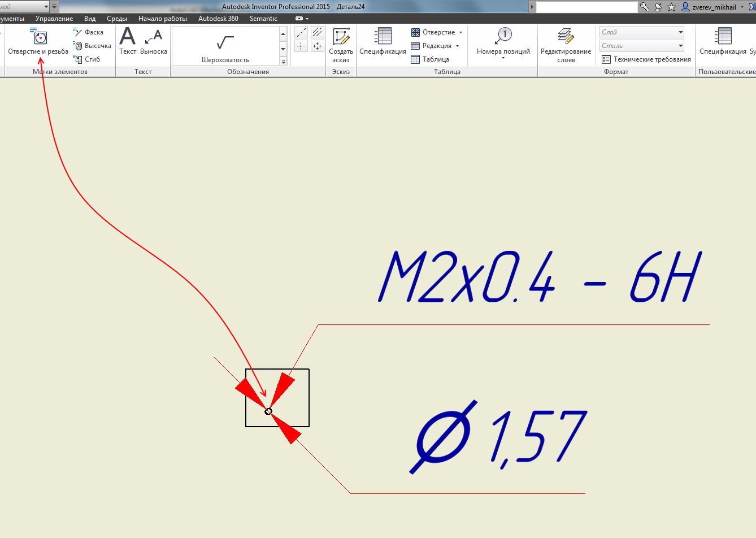Go down in symbols gallery
The width and height of the screenshot is (756, 538).
pyautogui.click(x=283, y=49)
